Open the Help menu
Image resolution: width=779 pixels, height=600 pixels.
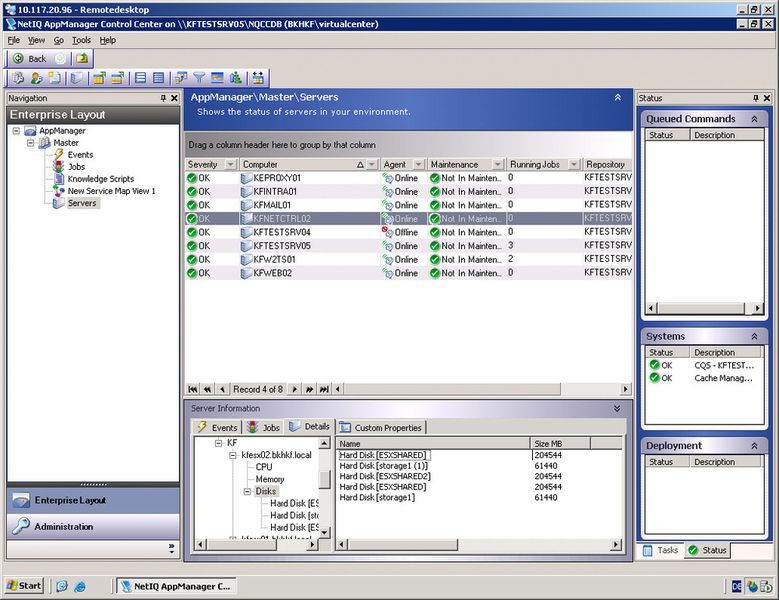pyautogui.click(x=107, y=40)
